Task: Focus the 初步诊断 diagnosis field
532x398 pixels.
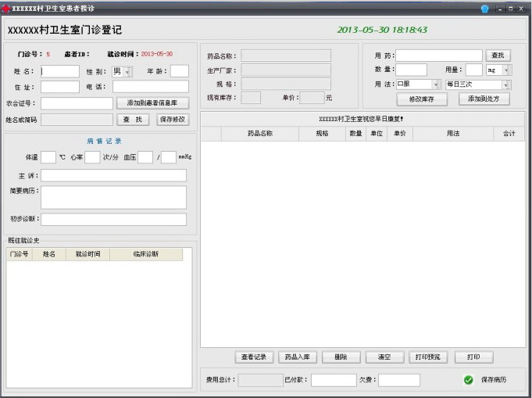Action: coord(113,220)
